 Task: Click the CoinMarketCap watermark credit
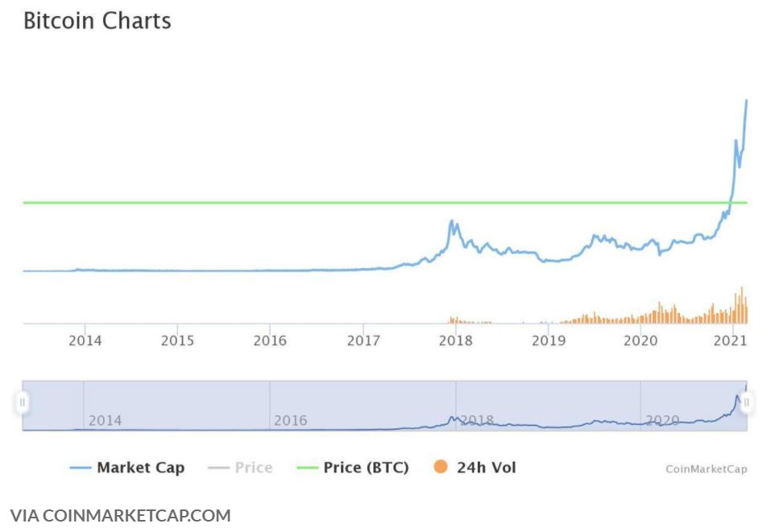pyautogui.click(x=706, y=469)
